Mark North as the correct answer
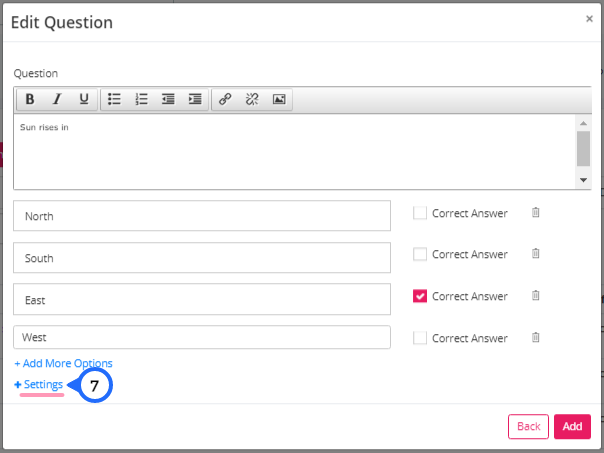This screenshot has height=453, width=604. tap(419, 213)
